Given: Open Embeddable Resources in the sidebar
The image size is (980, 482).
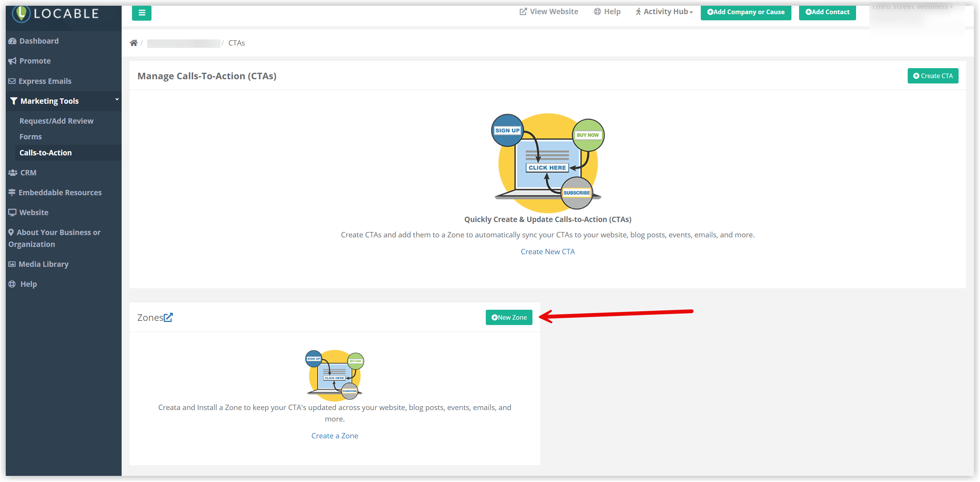Looking at the screenshot, I should pos(60,193).
